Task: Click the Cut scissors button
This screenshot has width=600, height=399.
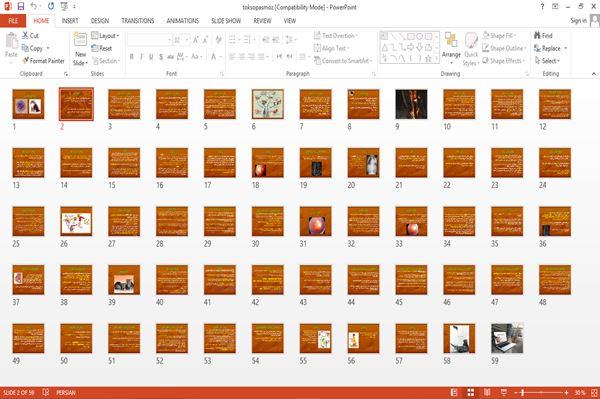Action: tap(30, 35)
